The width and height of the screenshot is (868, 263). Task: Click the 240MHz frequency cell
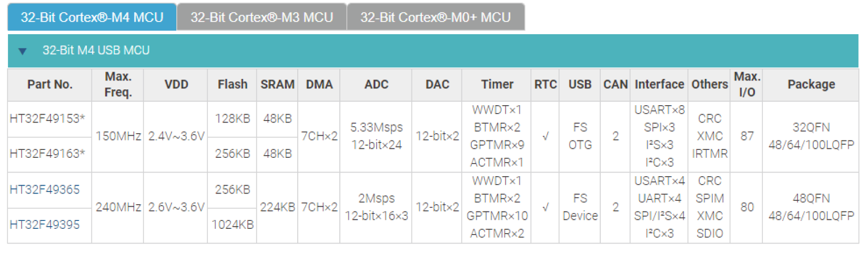point(118,207)
